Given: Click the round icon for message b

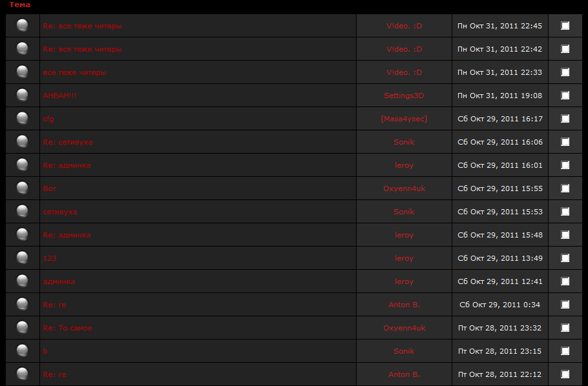Looking at the screenshot, I should pos(23,350).
